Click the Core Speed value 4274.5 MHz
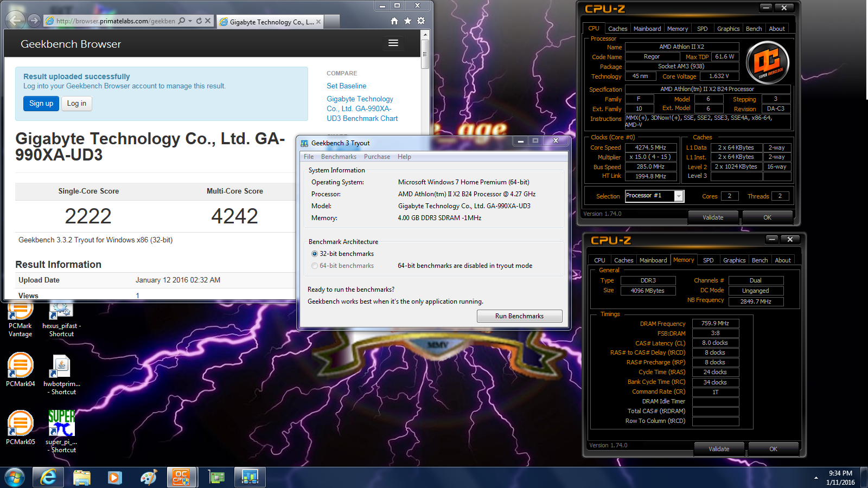Image resolution: width=868 pixels, height=488 pixels. [x=650, y=147]
